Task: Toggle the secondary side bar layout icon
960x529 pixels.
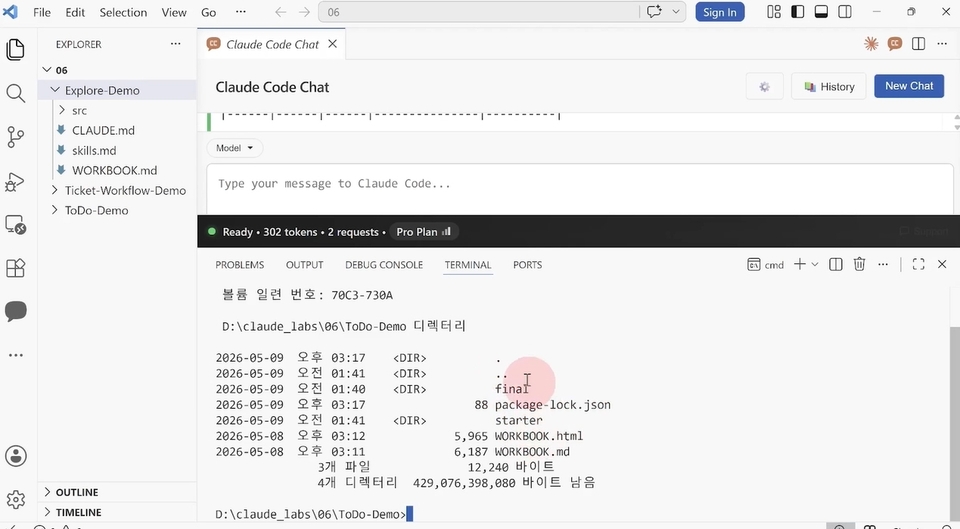Action: coord(845,12)
